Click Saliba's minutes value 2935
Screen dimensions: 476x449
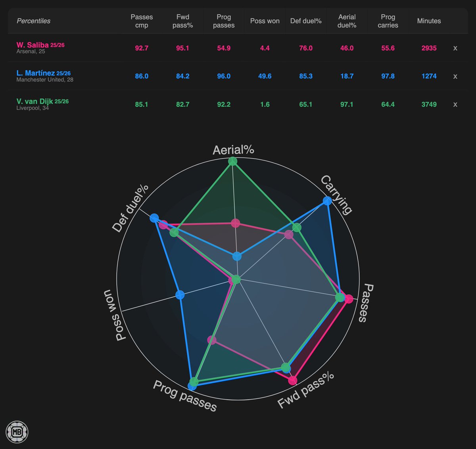[429, 48]
